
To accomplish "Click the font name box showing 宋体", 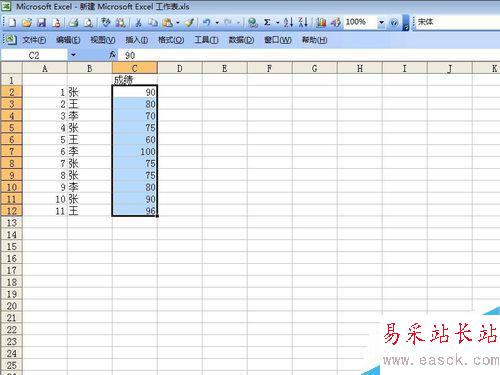I will 457,22.
